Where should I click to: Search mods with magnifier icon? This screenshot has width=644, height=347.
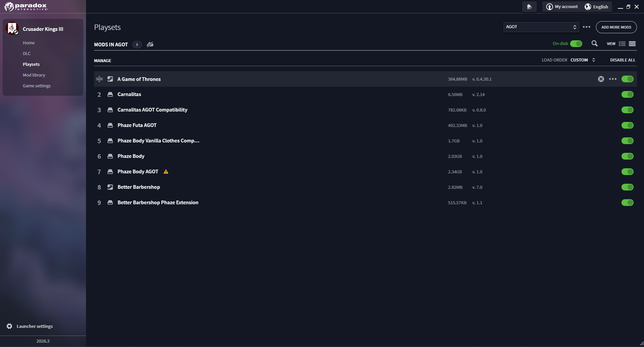point(595,43)
